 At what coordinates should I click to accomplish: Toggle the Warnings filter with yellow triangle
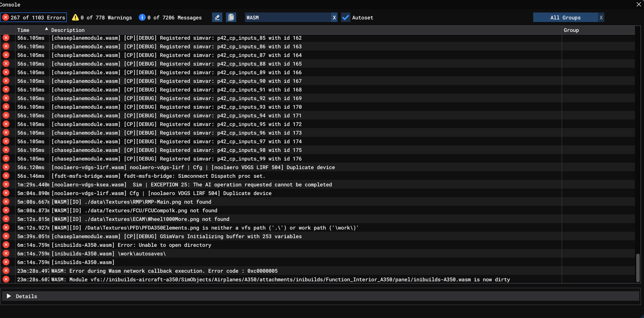click(102, 18)
